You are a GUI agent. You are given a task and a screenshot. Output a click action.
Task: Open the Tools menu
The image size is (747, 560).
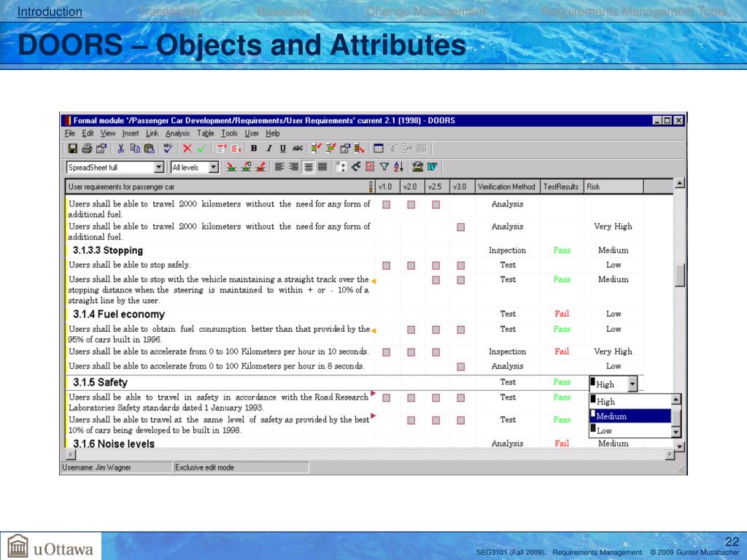click(229, 133)
